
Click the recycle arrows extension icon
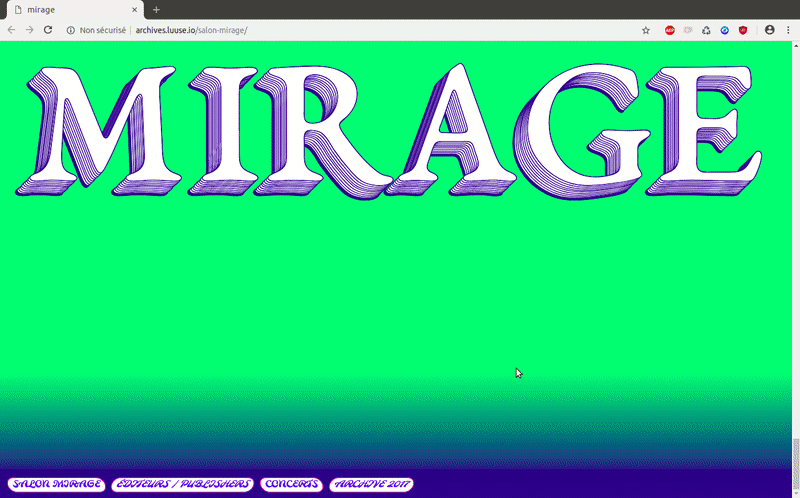tap(706, 30)
